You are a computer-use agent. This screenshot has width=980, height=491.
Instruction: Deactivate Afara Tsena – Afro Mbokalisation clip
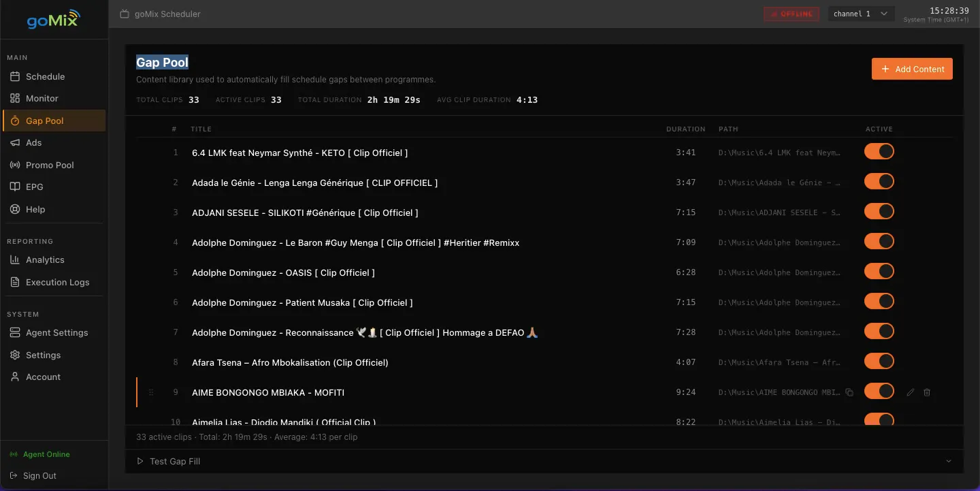(x=879, y=361)
